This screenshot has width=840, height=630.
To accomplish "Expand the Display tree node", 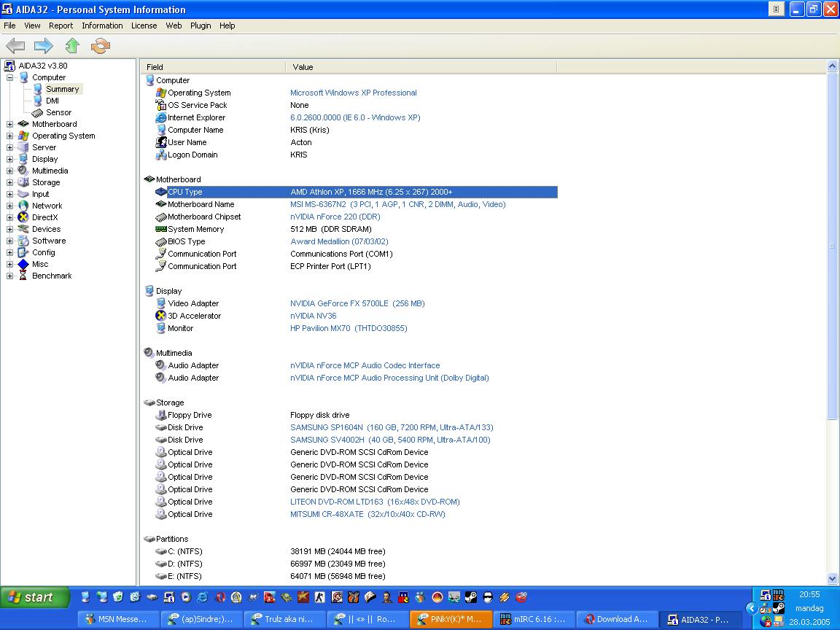I will coord(9,159).
